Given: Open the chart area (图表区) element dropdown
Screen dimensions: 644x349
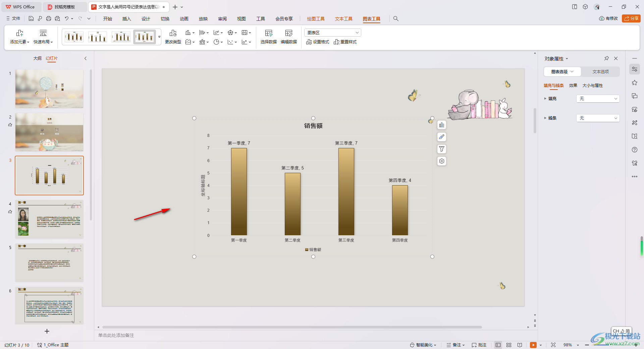Looking at the screenshot, I should click(333, 33).
